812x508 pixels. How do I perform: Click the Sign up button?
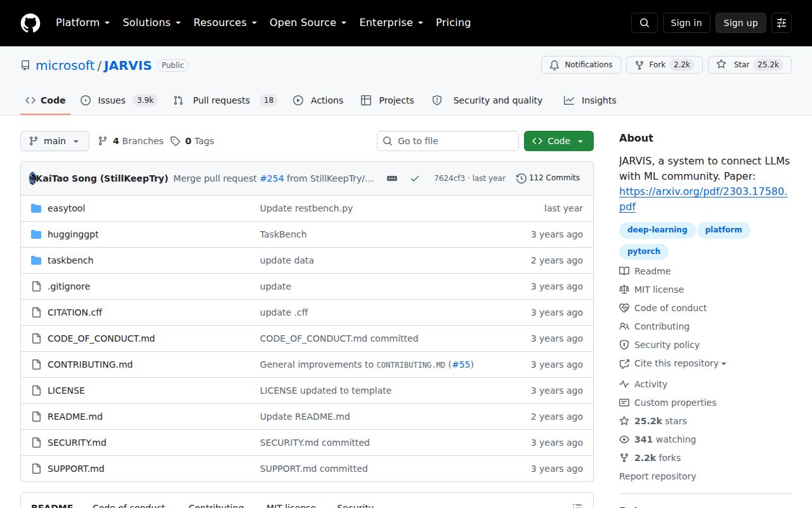point(741,23)
